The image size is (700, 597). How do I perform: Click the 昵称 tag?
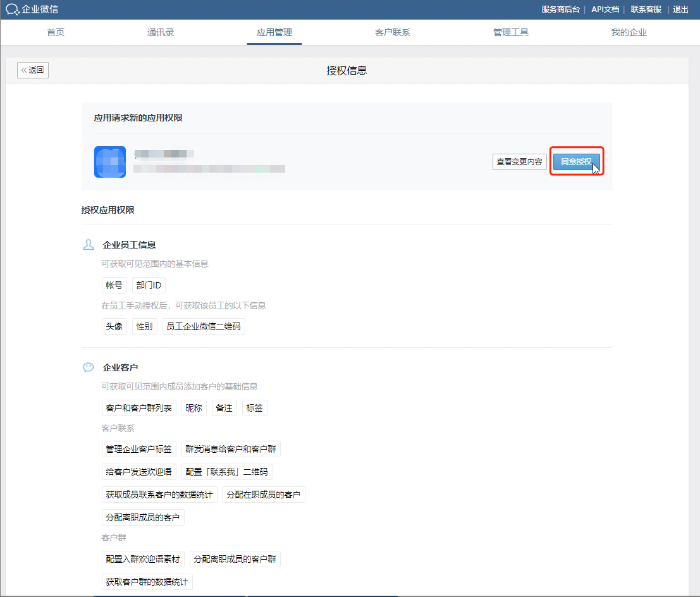(193, 408)
